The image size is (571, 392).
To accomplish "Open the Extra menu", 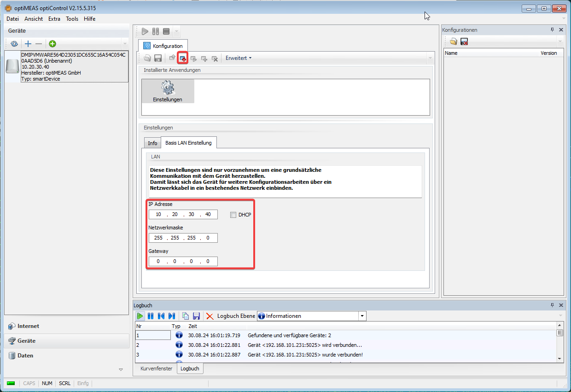I will pyautogui.click(x=54, y=19).
